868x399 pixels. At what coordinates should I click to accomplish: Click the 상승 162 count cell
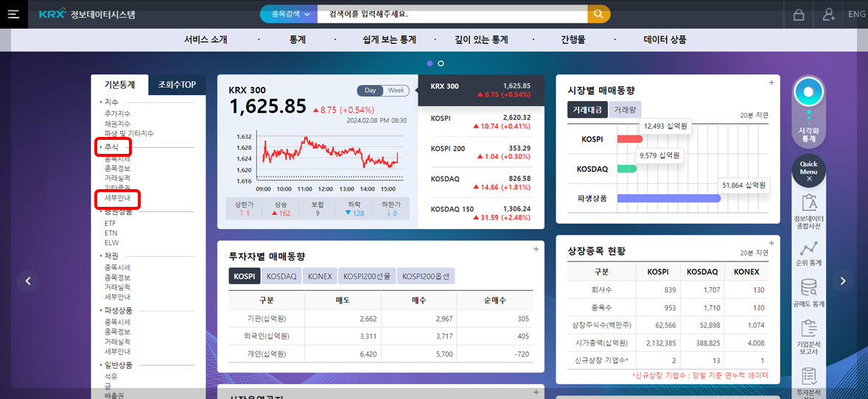coord(281,208)
